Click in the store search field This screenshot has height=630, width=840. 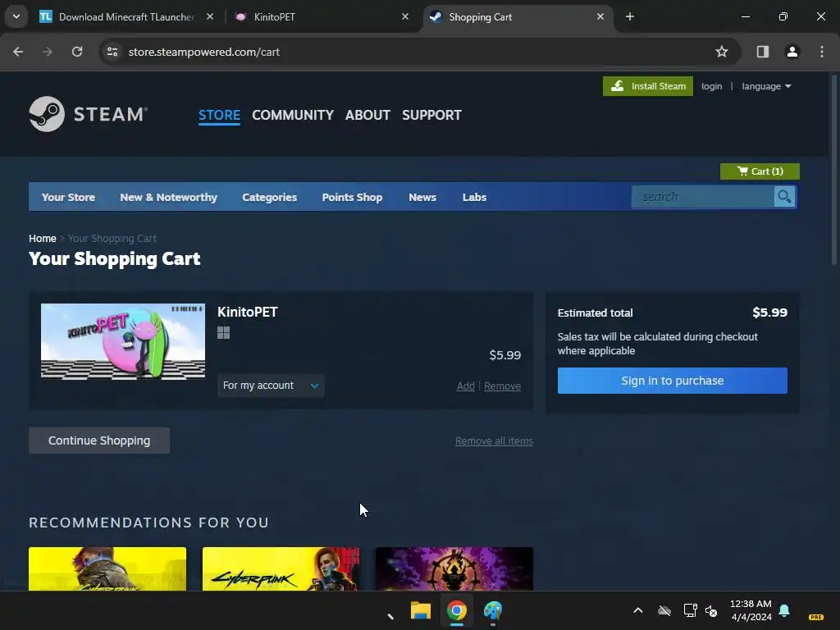(x=703, y=197)
